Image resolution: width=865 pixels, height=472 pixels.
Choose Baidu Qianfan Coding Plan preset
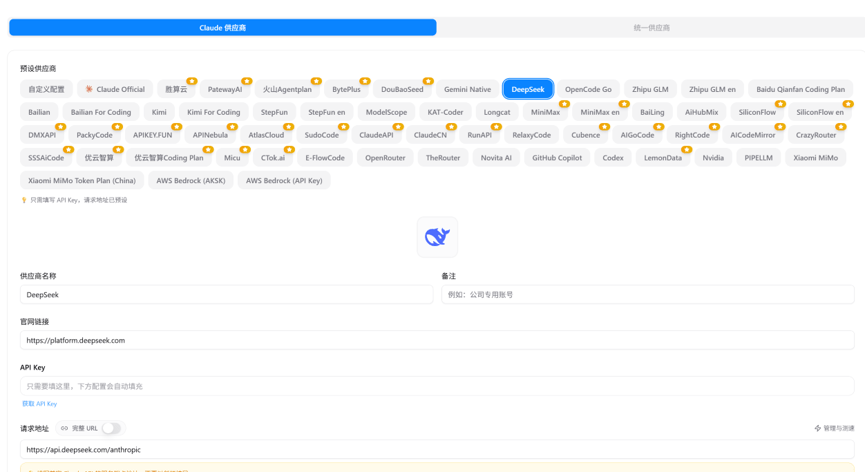[x=800, y=89]
